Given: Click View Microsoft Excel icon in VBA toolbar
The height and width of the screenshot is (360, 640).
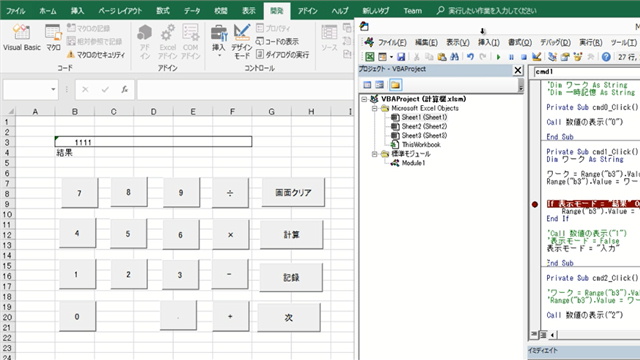Looking at the screenshot, I should (369, 57).
